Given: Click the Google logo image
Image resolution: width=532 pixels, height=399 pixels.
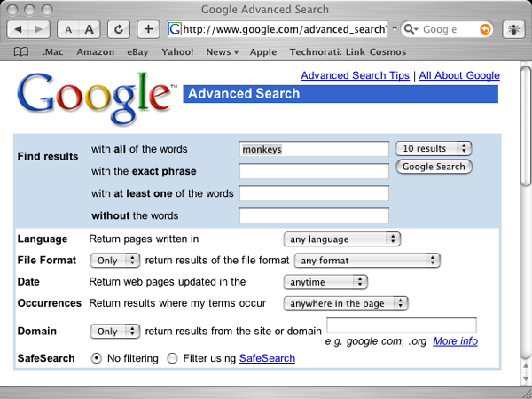Looking at the screenshot, I should point(97,98).
